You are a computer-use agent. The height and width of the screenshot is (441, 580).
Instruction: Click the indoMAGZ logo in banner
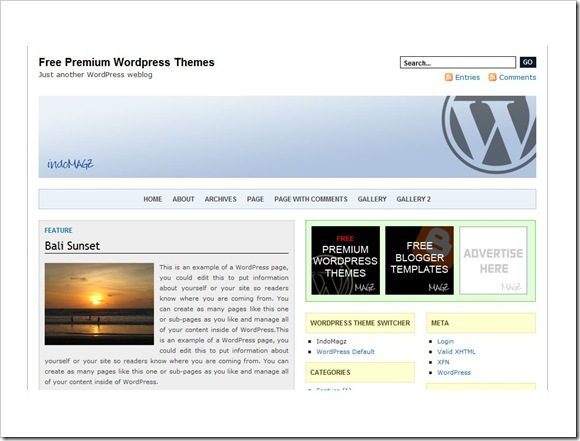click(x=70, y=164)
